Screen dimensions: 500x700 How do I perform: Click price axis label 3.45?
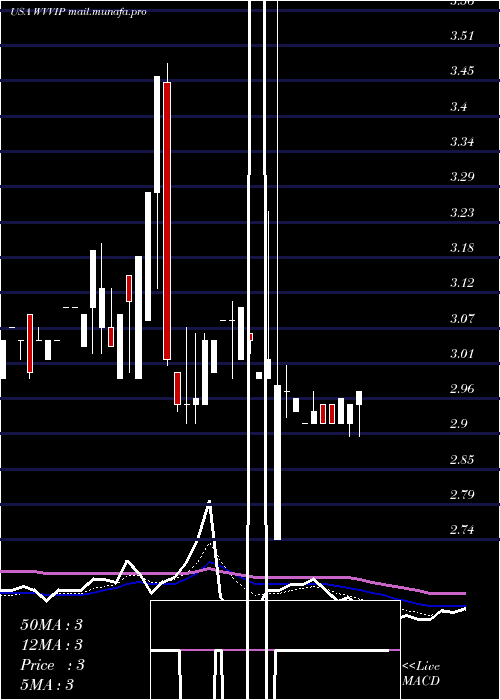pos(462,71)
